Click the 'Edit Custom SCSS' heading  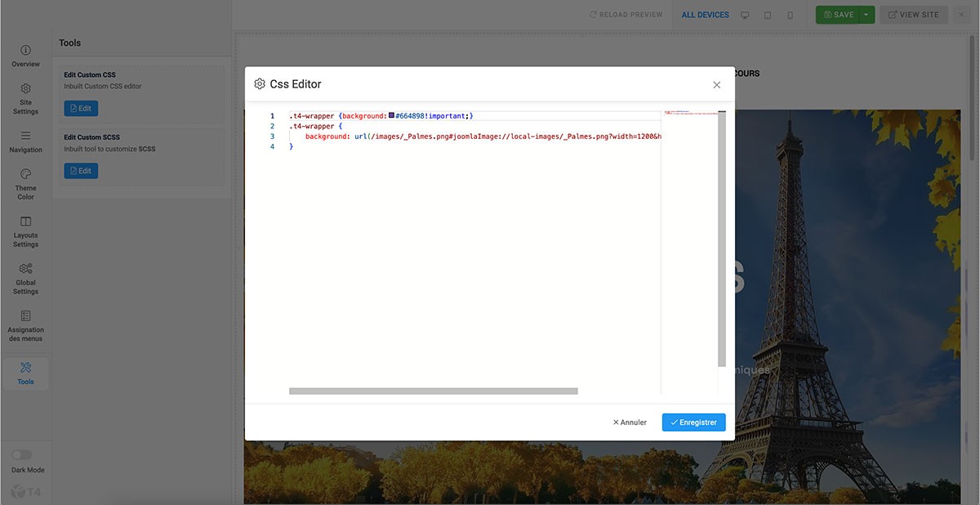(x=92, y=137)
